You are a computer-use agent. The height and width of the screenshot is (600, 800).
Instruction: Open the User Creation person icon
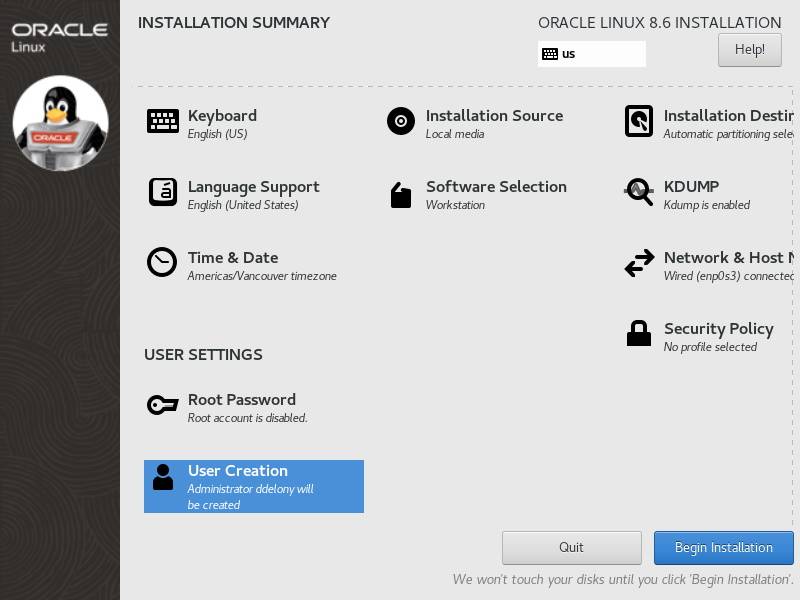coord(163,478)
